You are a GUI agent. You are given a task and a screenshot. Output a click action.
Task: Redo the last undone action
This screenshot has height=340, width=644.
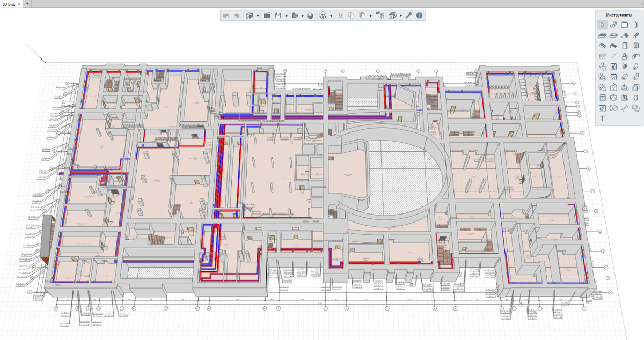[x=237, y=16]
